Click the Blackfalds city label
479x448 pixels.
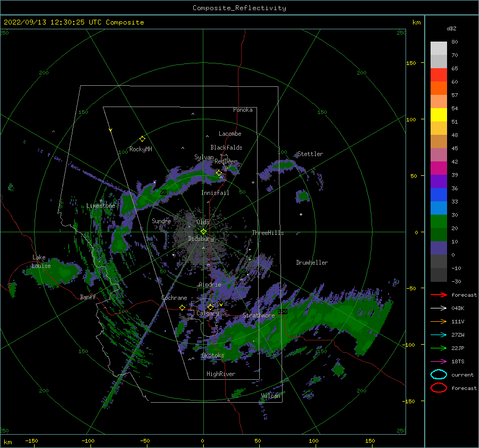226,148
